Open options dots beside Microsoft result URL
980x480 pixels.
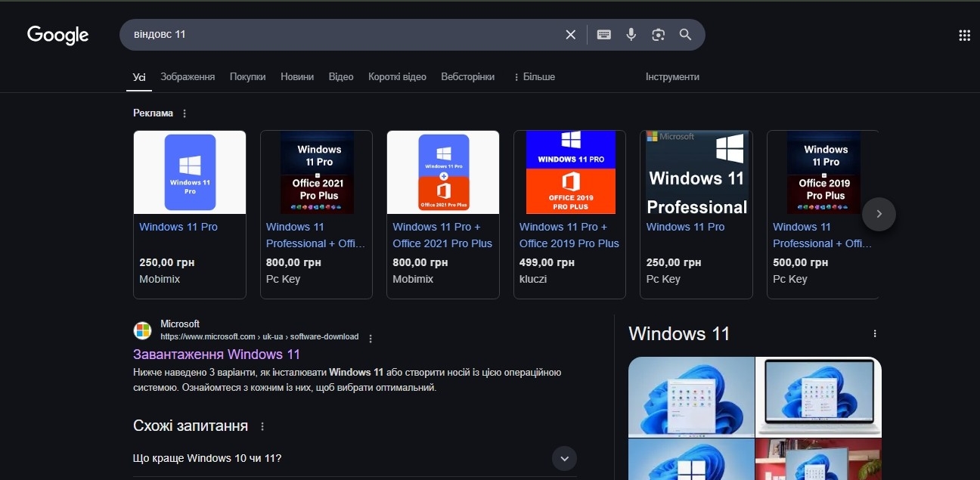point(371,338)
